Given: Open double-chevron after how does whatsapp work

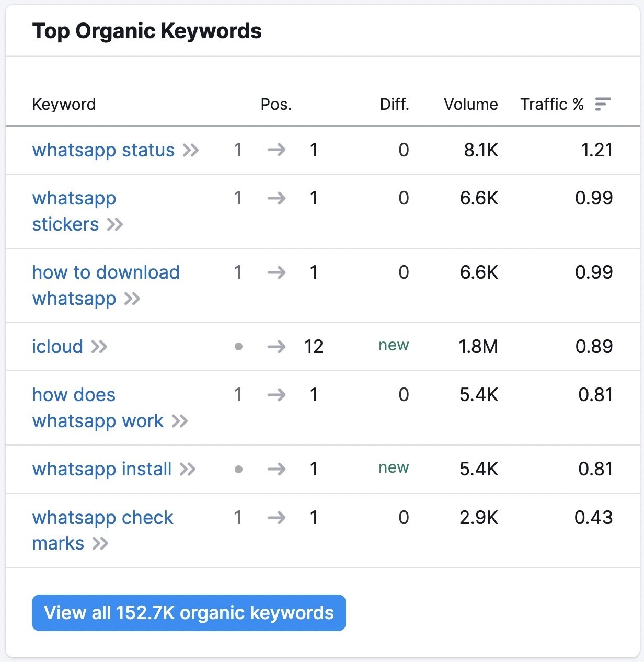Looking at the screenshot, I should click(x=180, y=421).
